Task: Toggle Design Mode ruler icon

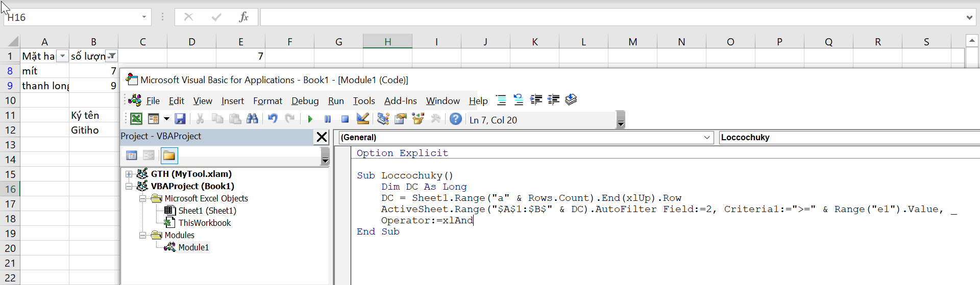Action: [x=363, y=119]
